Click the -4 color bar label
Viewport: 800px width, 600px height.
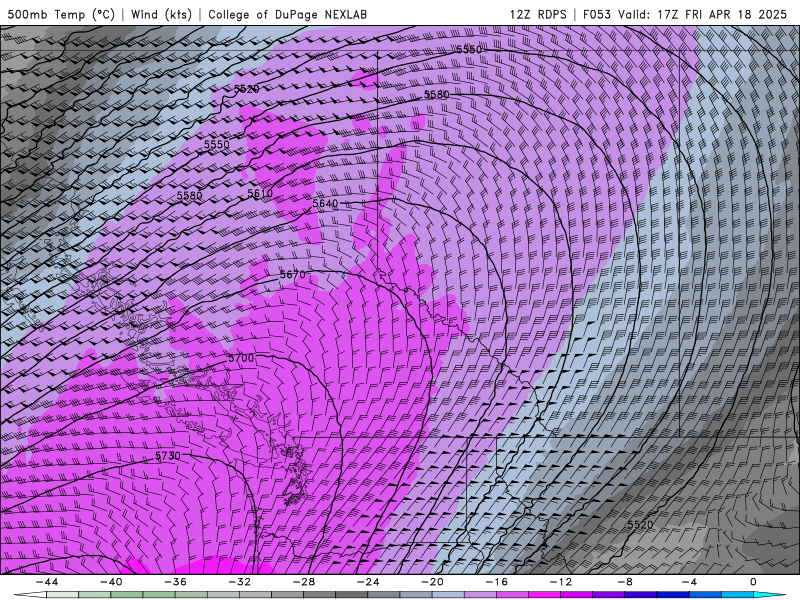pyautogui.click(x=689, y=582)
